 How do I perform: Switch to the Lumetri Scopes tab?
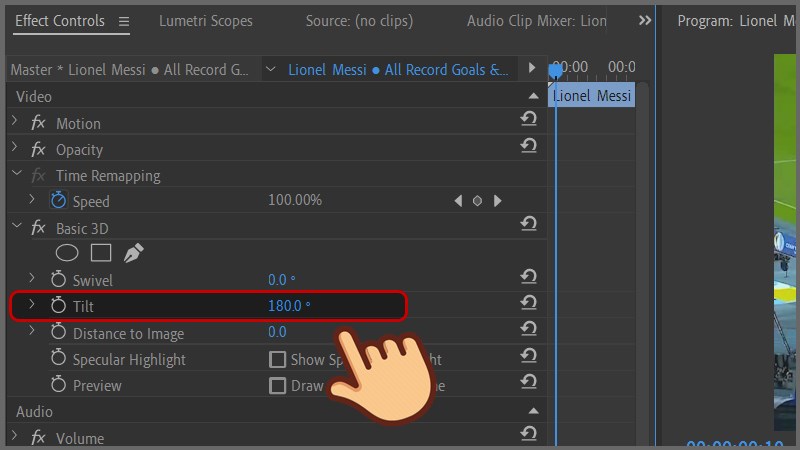pos(206,21)
